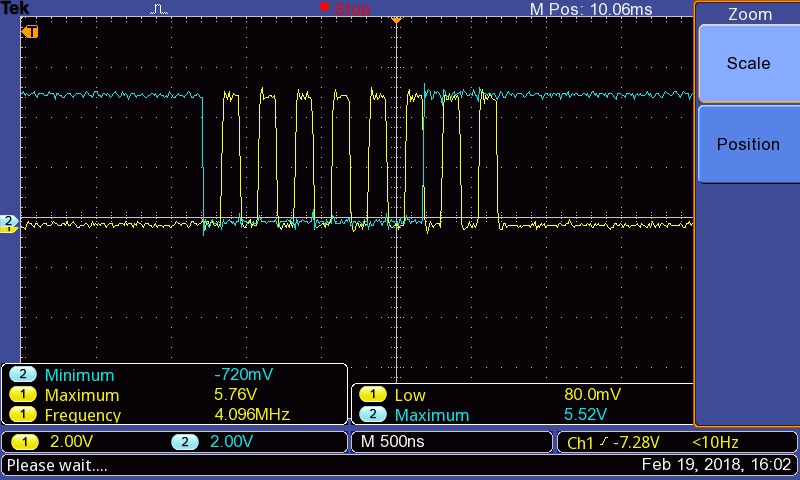800x480 pixels.
Task: Click the M Pos 10.06ms readout
Action: 591,9
